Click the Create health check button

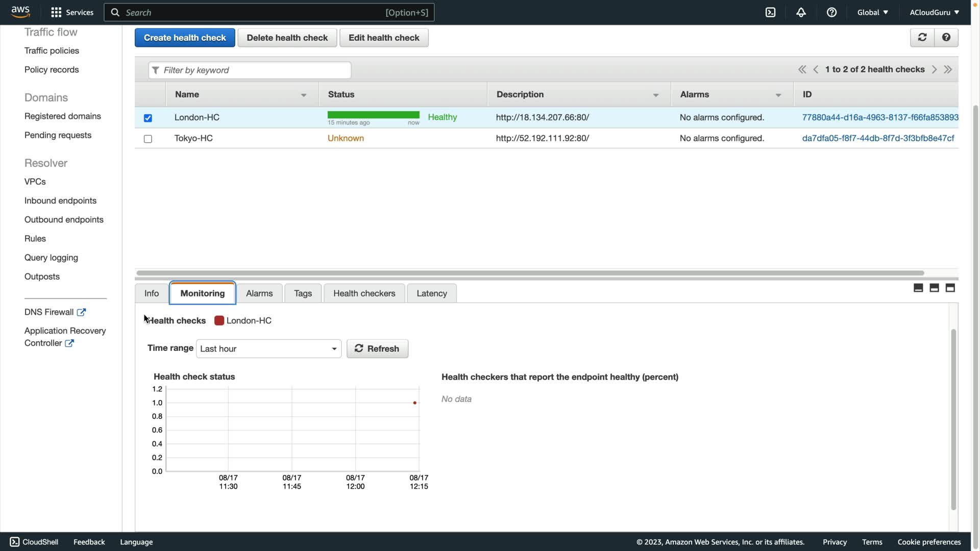click(x=185, y=38)
